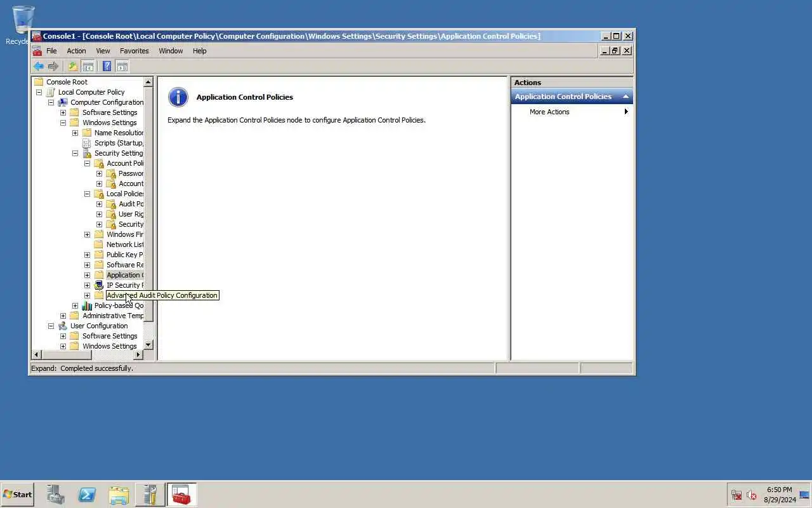This screenshot has width=812, height=508.
Task: Launch Windows PowerShell from the taskbar
Action: [87, 495]
